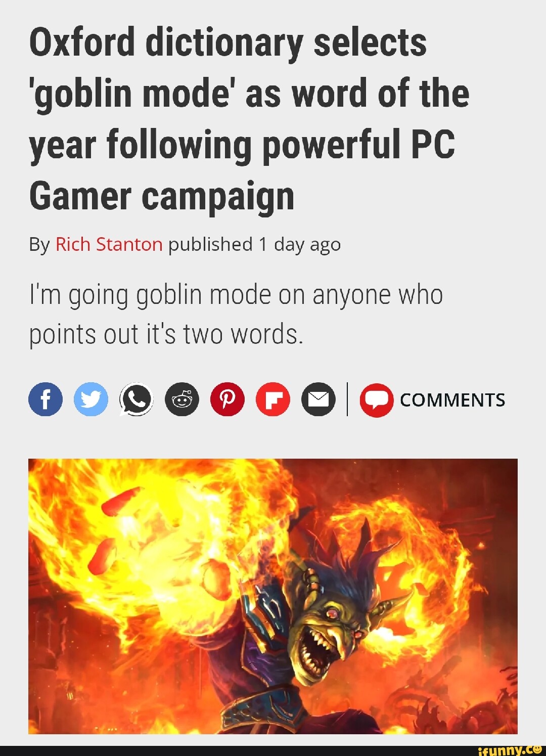
Task: Send the article by email using the envelope icon
Action: 318,399
